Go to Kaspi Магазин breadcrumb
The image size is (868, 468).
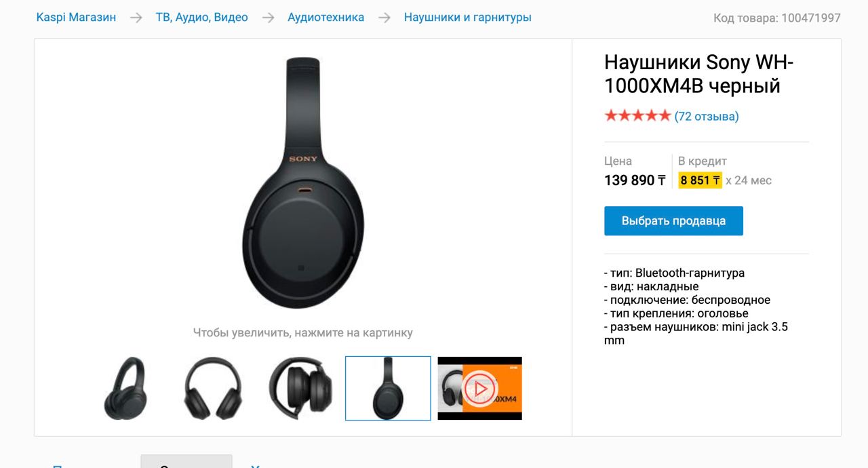coord(76,18)
